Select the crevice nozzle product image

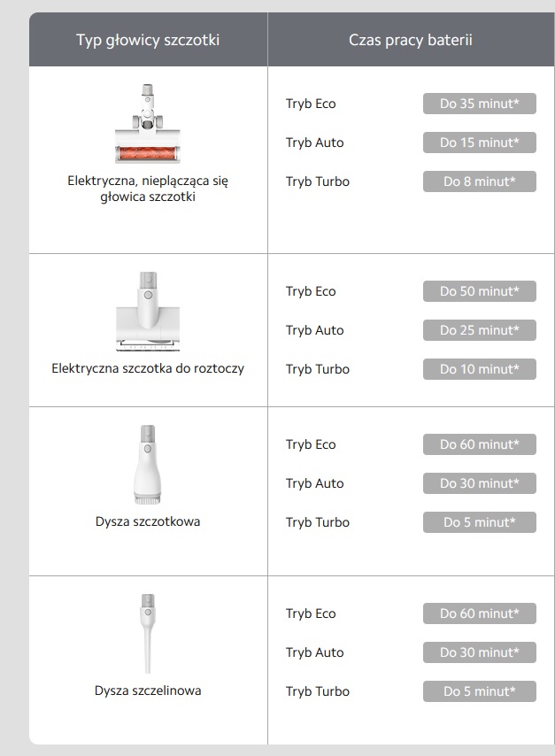[148, 634]
